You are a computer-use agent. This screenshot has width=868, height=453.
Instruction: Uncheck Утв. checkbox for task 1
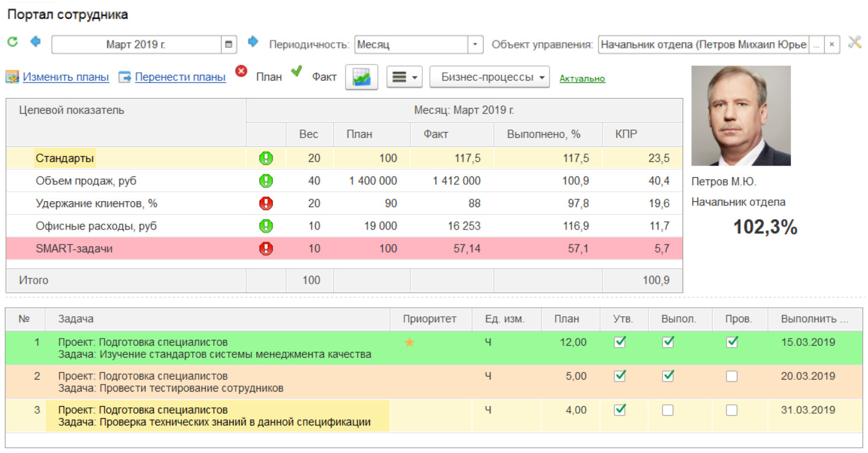click(619, 343)
